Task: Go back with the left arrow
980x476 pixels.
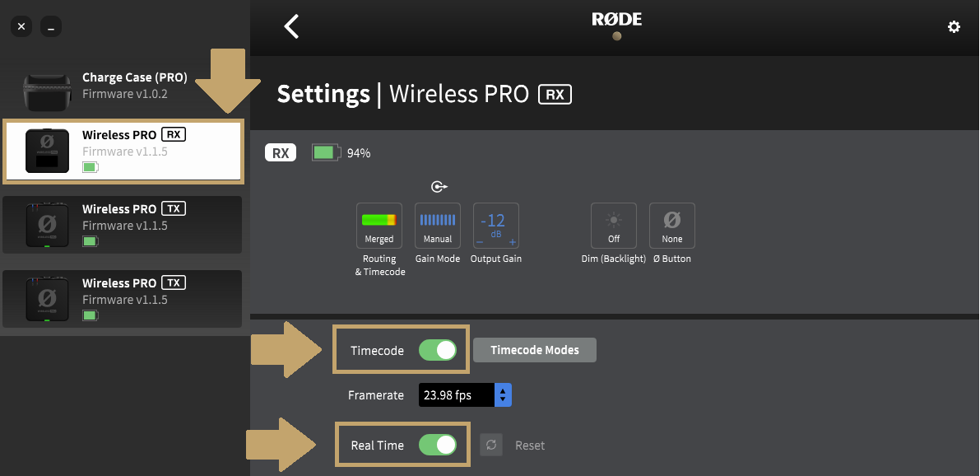Action: pyautogui.click(x=291, y=27)
